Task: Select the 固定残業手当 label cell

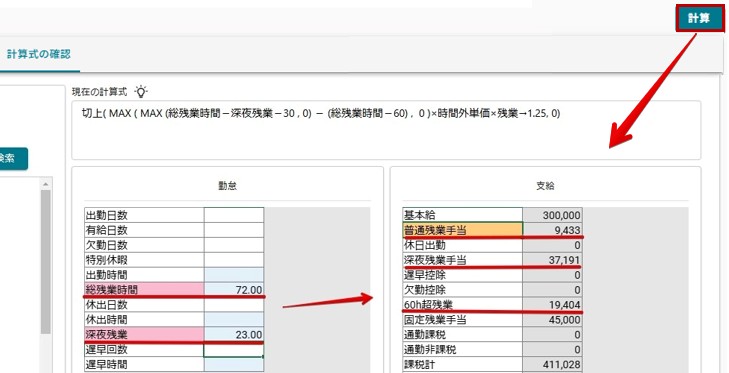Action: tap(463, 319)
